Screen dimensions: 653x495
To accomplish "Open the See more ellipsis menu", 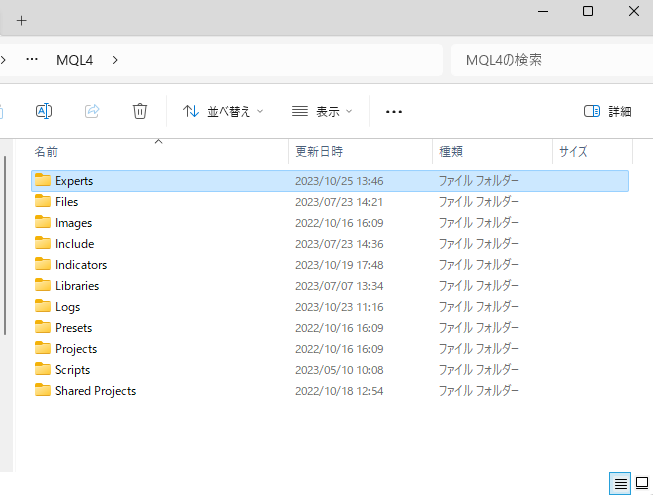I will pyautogui.click(x=394, y=111).
